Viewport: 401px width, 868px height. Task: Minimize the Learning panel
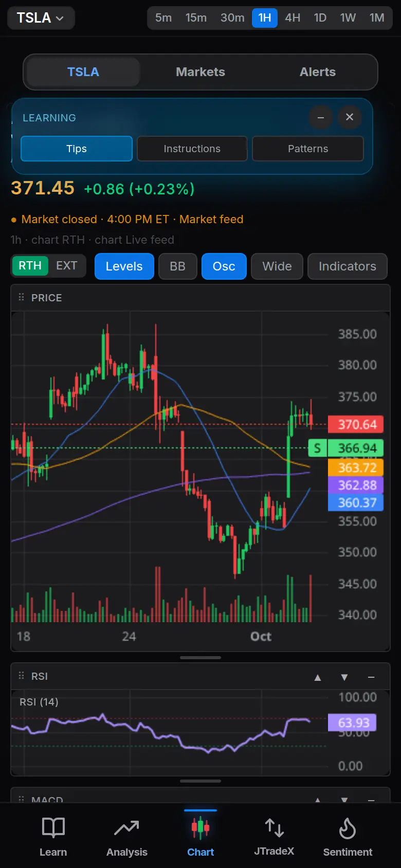(321, 117)
